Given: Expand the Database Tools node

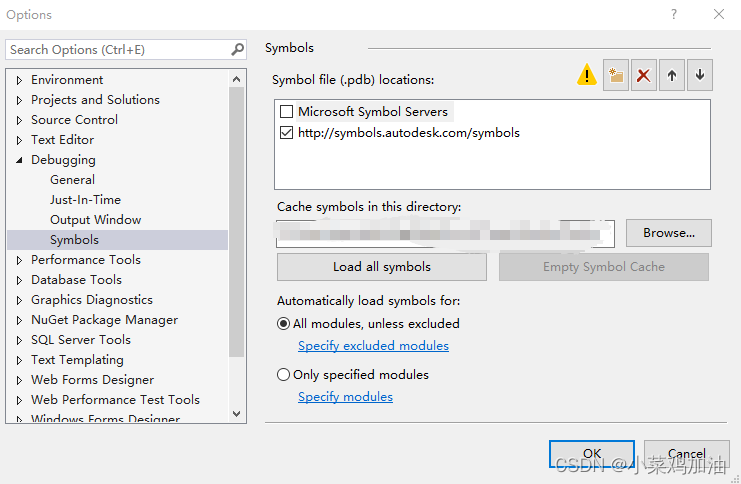Looking at the screenshot, I should tap(19, 280).
